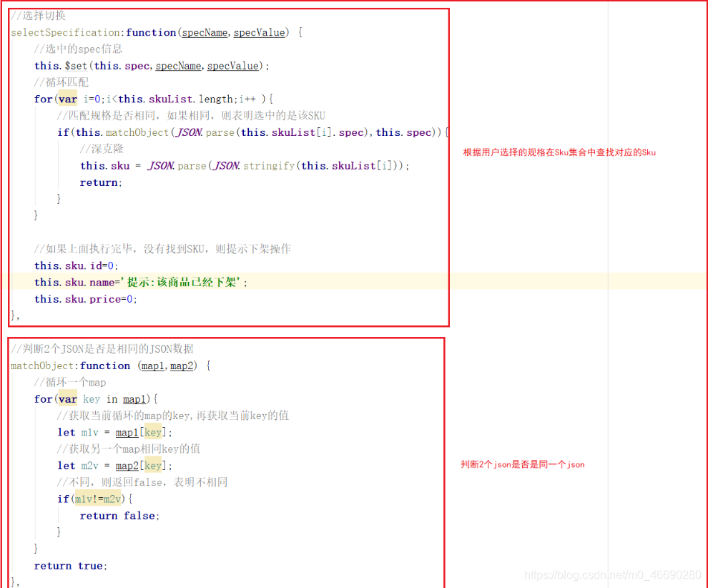Screen dimensions: 708x588
Task: Click the comment line '//选择切换'
Action: click(39, 16)
